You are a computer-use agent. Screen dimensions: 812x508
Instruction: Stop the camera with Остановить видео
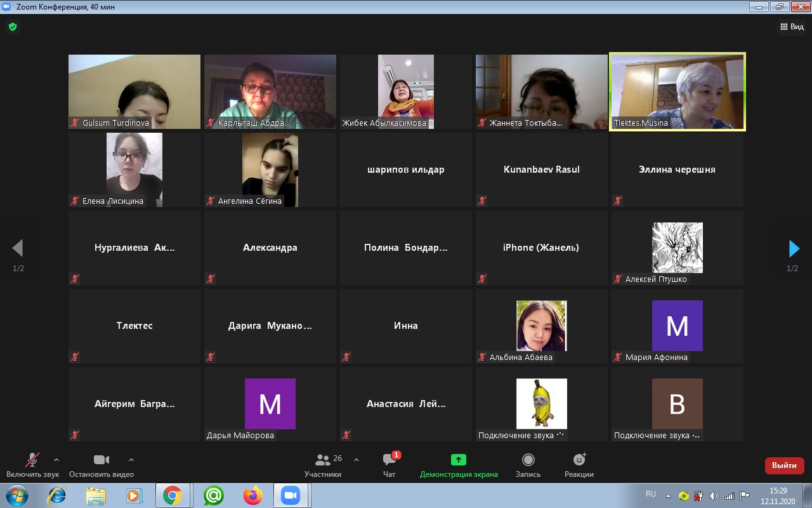[x=101, y=465]
